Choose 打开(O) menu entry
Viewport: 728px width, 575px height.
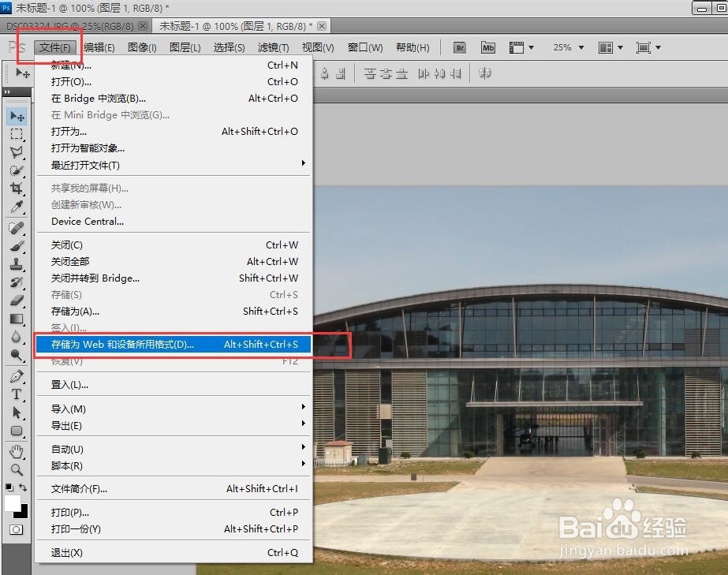tap(174, 82)
